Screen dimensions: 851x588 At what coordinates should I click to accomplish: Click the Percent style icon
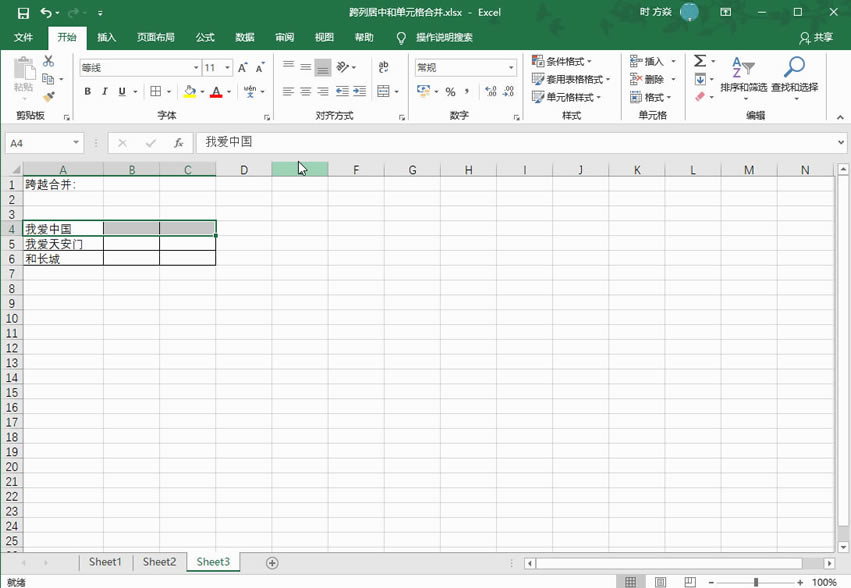tap(451, 92)
